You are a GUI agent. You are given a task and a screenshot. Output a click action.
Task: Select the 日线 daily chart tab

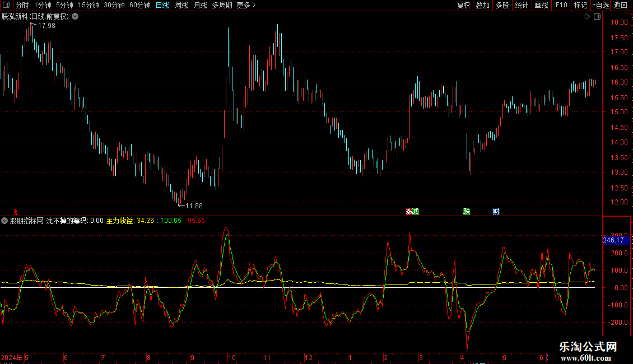[x=162, y=5]
